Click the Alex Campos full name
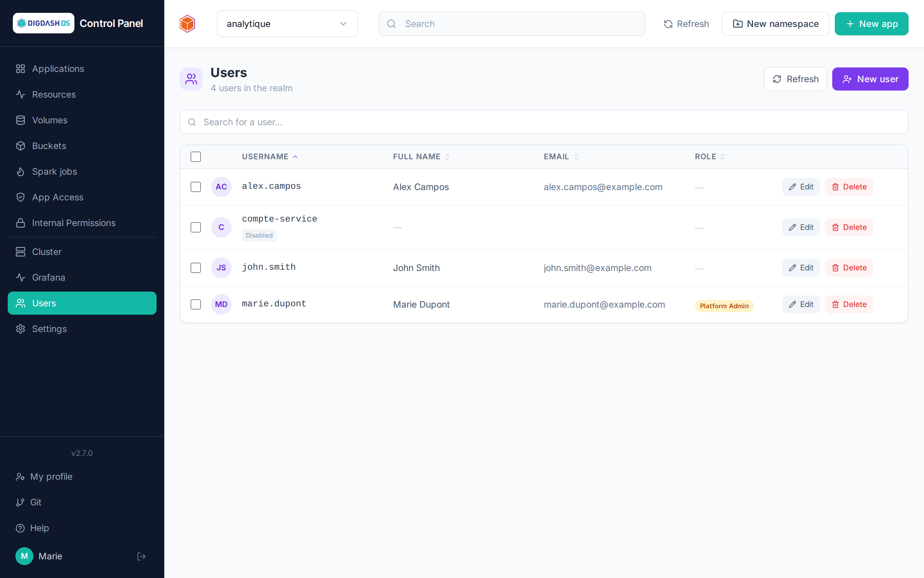The width and height of the screenshot is (924, 578). (421, 187)
